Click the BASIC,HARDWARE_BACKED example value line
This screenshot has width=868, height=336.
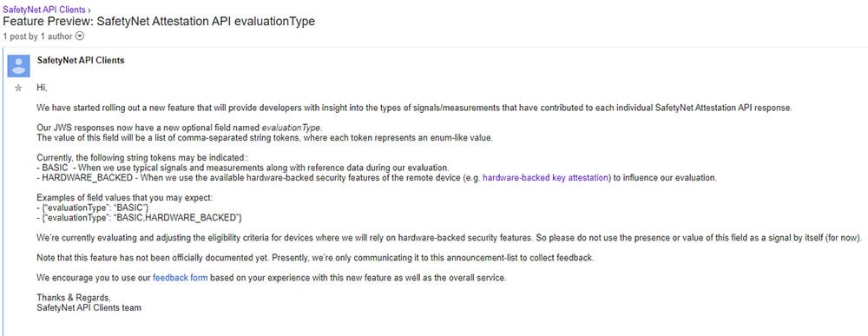[x=140, y=218]
